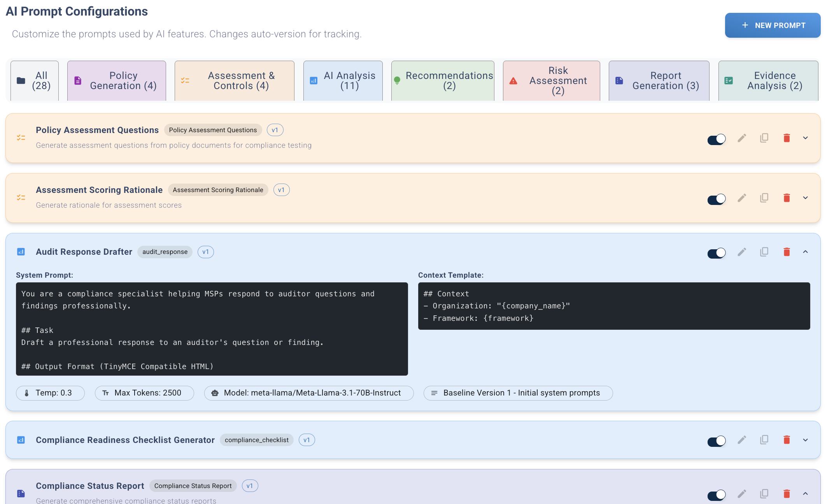This screenshot has width=827, height=504.
Task: Duplicate the Assessment Scoring Rationale prompt
Action: 764,198
